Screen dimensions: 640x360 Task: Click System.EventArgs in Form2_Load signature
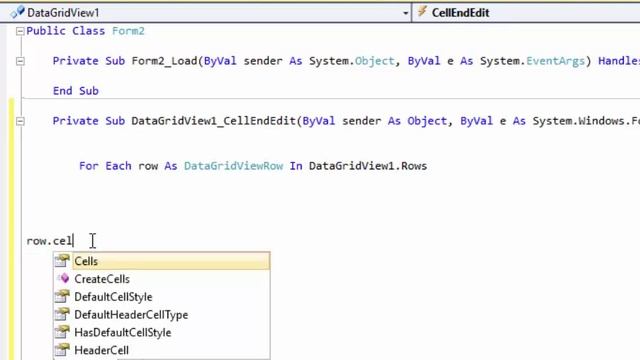[x=532, y=61]
